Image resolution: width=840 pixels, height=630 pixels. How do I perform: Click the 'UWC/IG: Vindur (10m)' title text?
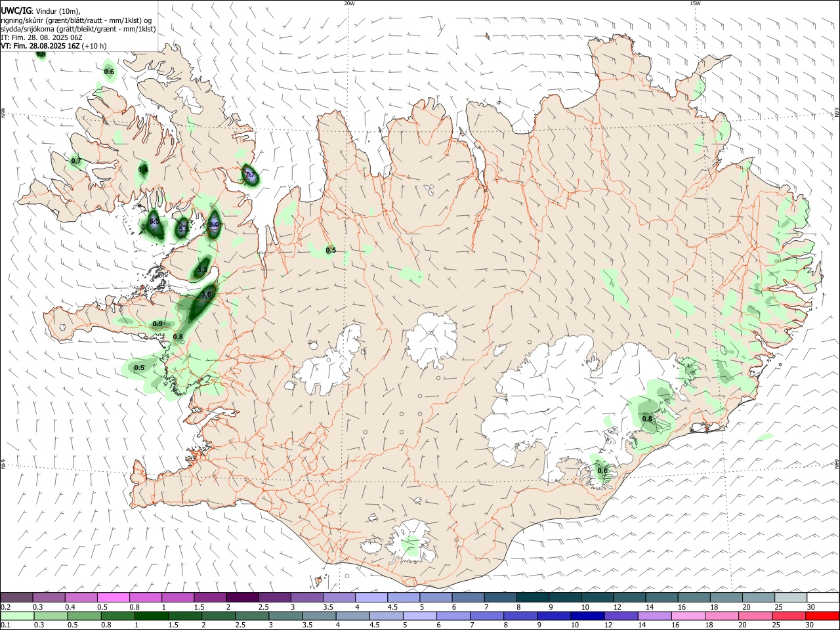tap(41, 11)
